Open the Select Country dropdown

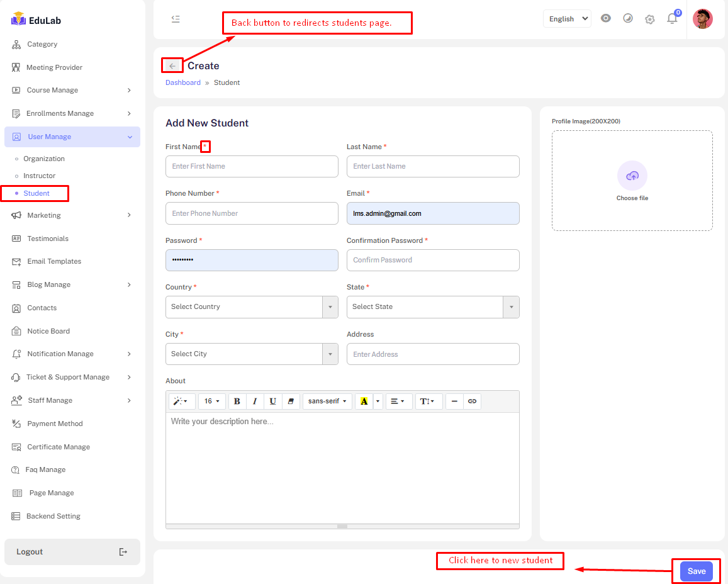click(x=252, y=307)
